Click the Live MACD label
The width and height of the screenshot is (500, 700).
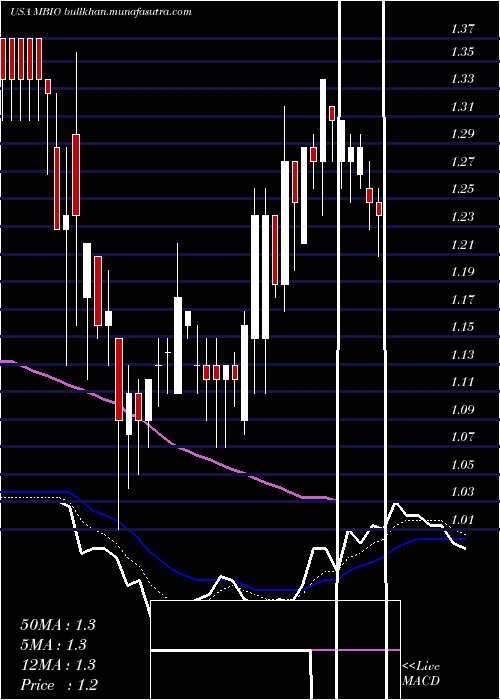tap(421, 673)
